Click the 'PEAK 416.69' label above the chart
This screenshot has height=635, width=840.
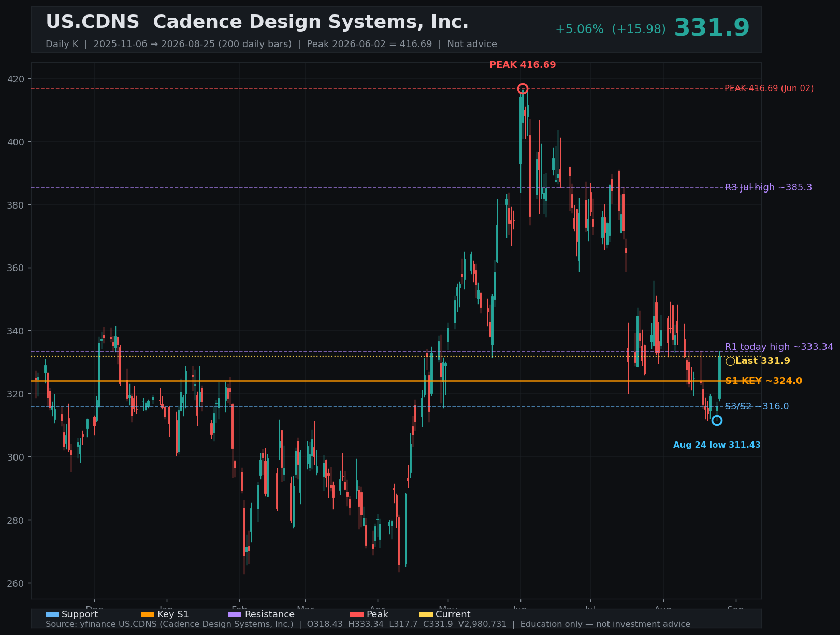pos(523,65)
